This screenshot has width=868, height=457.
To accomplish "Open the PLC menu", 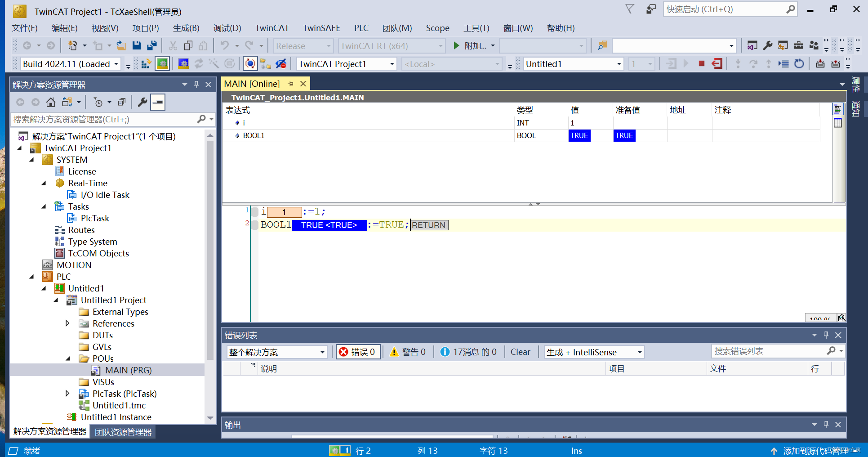I will tap(361, 28).
